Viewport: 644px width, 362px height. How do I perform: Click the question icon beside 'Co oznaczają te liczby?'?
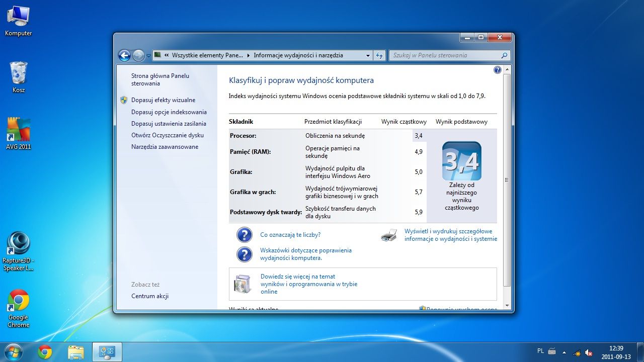[244, 235]
